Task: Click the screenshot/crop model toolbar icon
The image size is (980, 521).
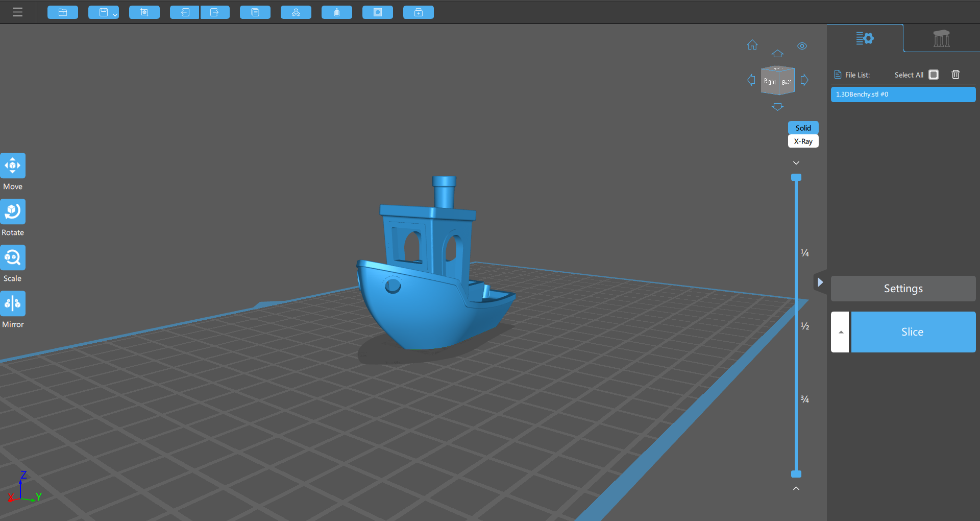Action: click(x=144, y=12)
